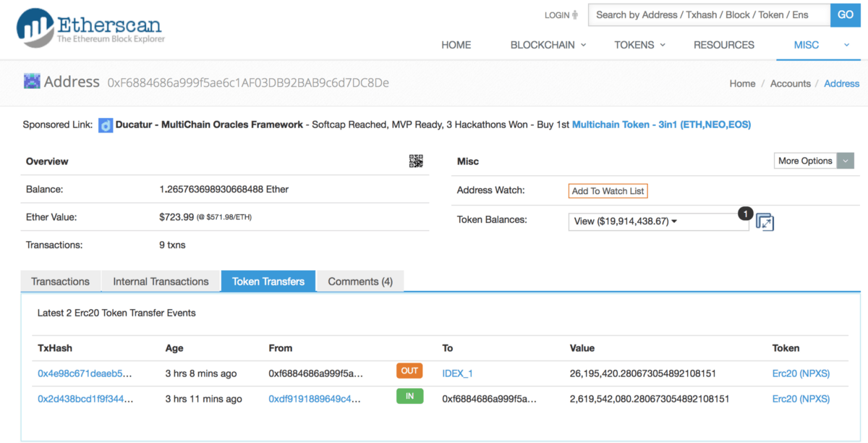Expand the TOKENS navigation menu
This screenshot has width=868, height=443.
pyautogui.click(x=639, y=45)
